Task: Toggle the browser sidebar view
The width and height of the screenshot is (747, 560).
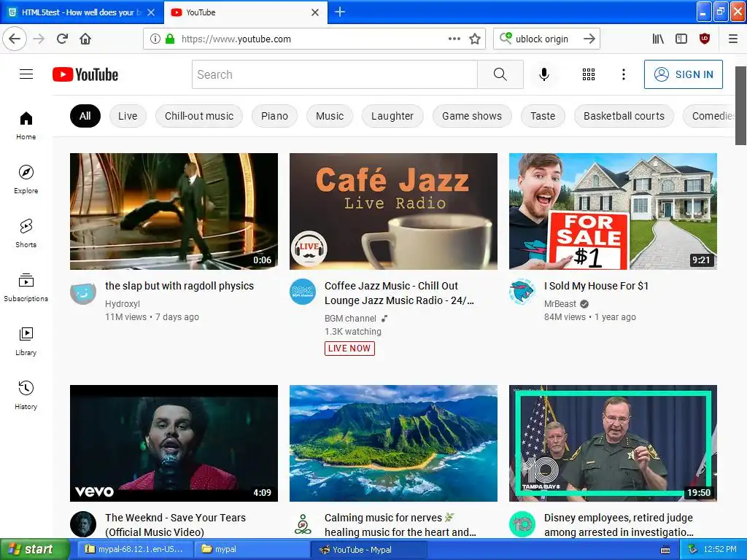Action: tap(681, 39)
